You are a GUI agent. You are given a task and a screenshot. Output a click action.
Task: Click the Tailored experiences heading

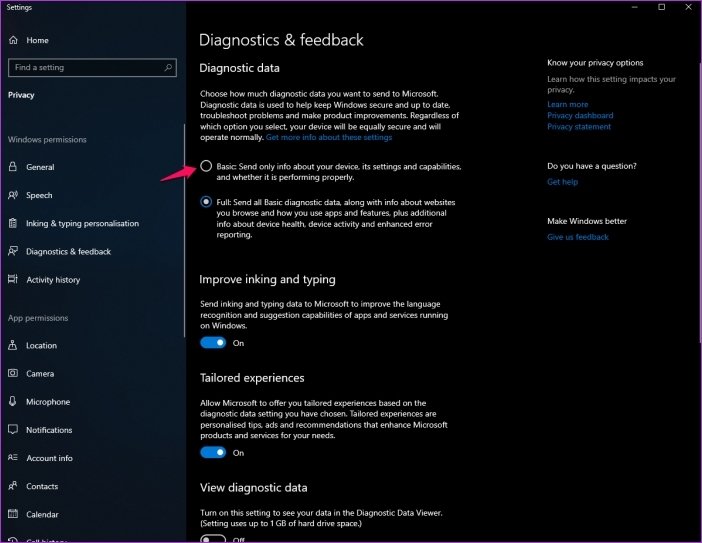[x=252, y=378]
